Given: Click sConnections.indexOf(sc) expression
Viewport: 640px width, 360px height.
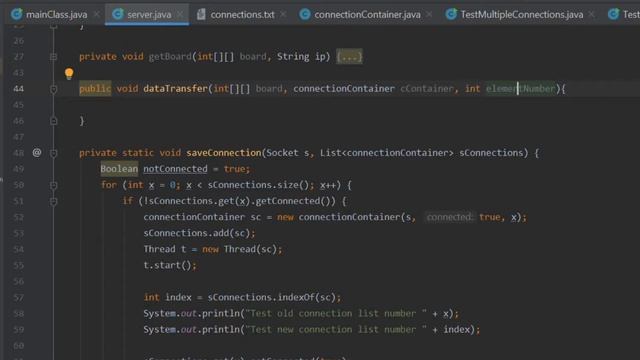Looking at the screenshot, I should click(272, 297).
